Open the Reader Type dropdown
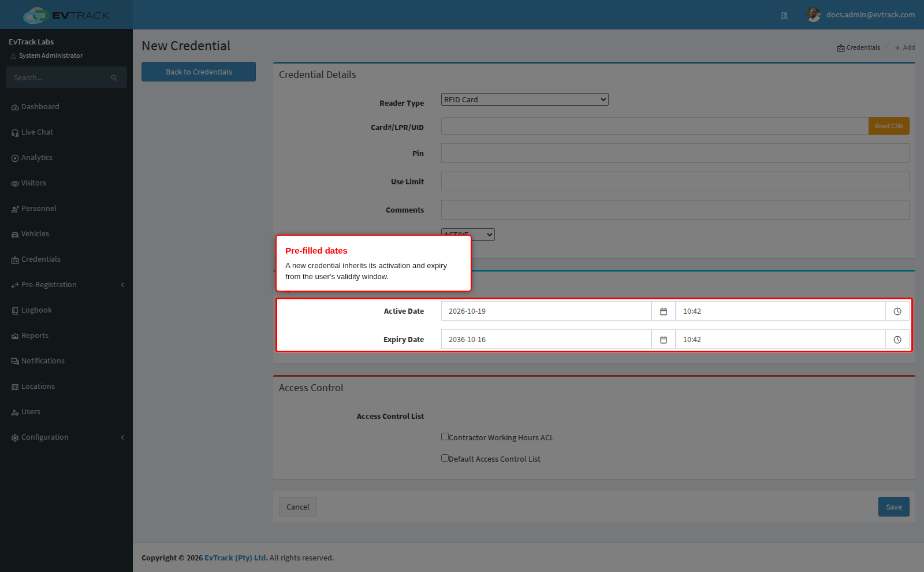Image resolution: width=924 pixels, height=572 pixels. click(525, 99)
